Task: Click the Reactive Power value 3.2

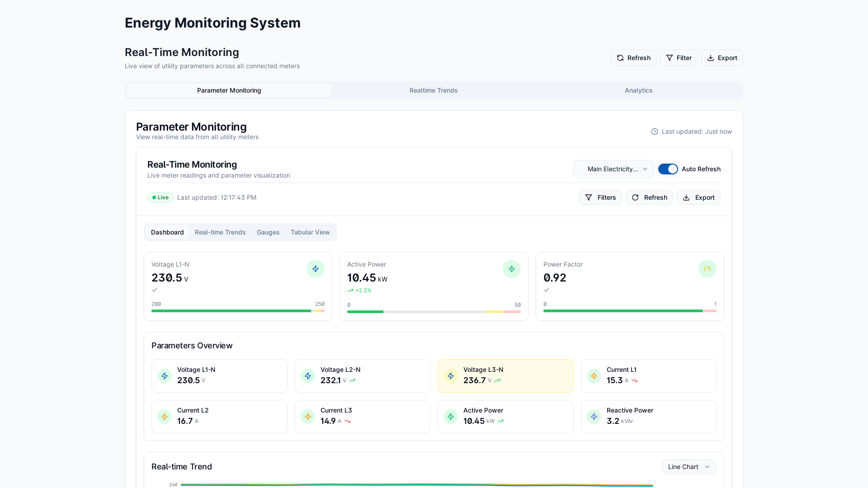Action: pos(613,421)
